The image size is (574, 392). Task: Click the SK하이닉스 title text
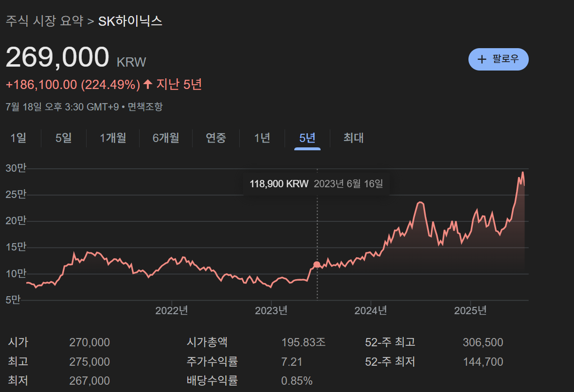(x=130, y=21)
